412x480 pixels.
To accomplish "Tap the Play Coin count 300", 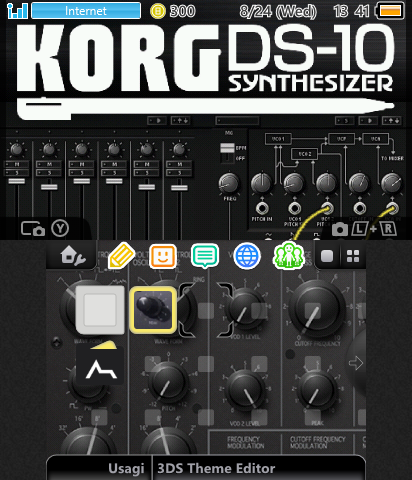I will (x=182, y=11).
